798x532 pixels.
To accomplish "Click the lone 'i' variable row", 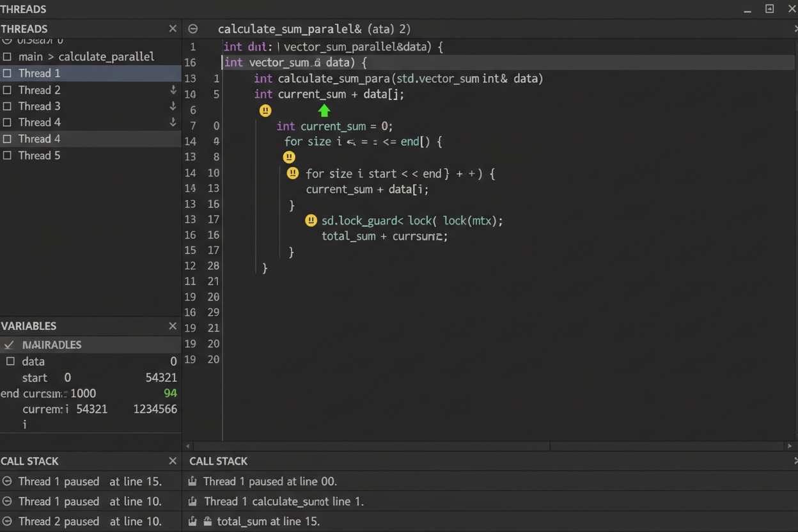I will tap(25, 425).
